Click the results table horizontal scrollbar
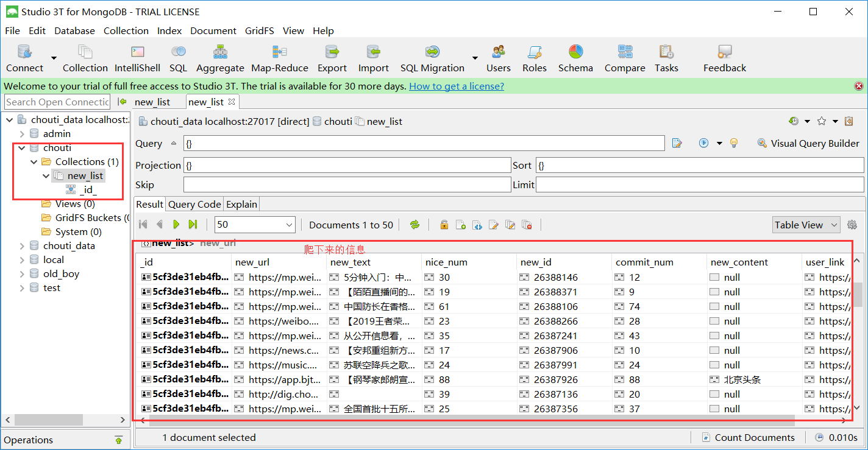 [472, 420]
